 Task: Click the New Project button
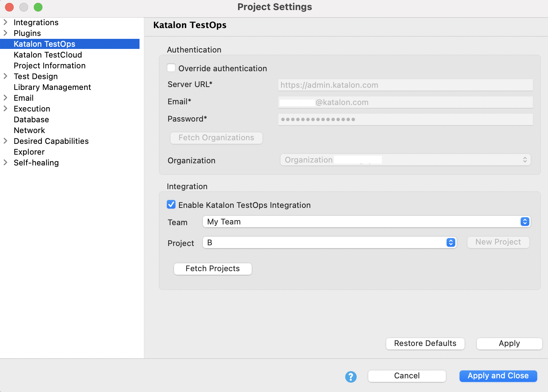498,242
